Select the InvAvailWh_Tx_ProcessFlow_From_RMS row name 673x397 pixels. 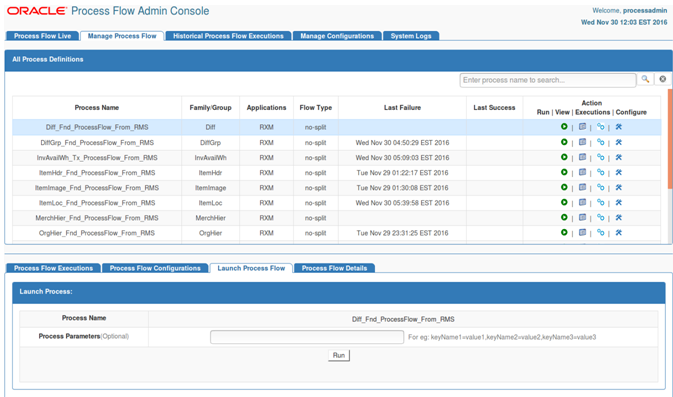[97, 158]
